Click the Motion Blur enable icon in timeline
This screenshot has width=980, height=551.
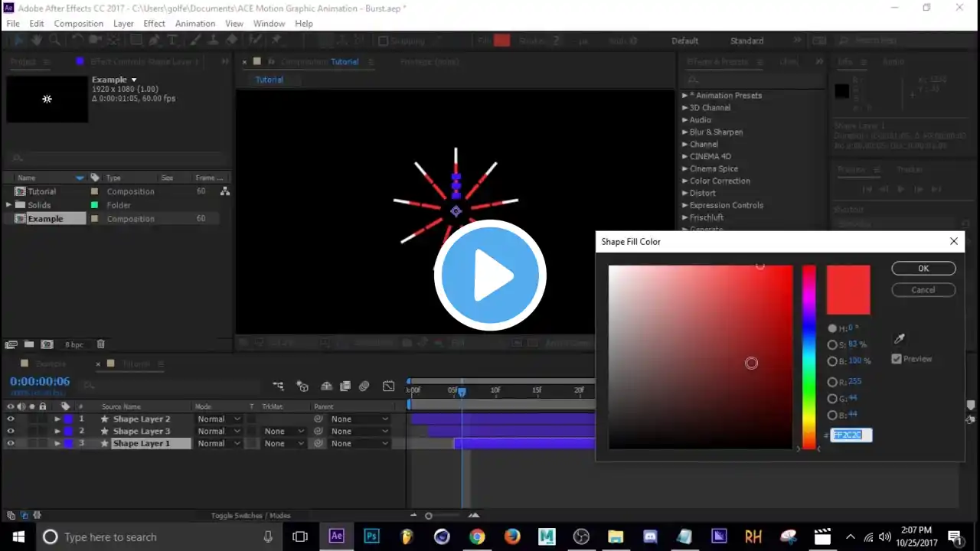pos(364,386)
